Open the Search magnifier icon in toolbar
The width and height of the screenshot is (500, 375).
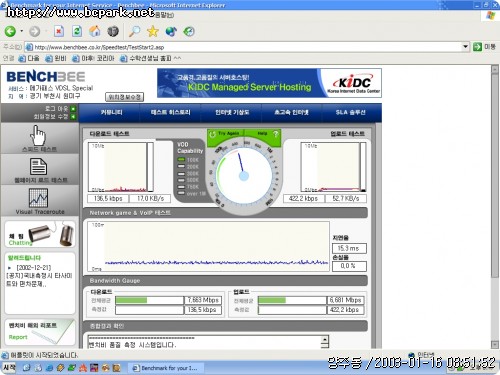(134, 31)
